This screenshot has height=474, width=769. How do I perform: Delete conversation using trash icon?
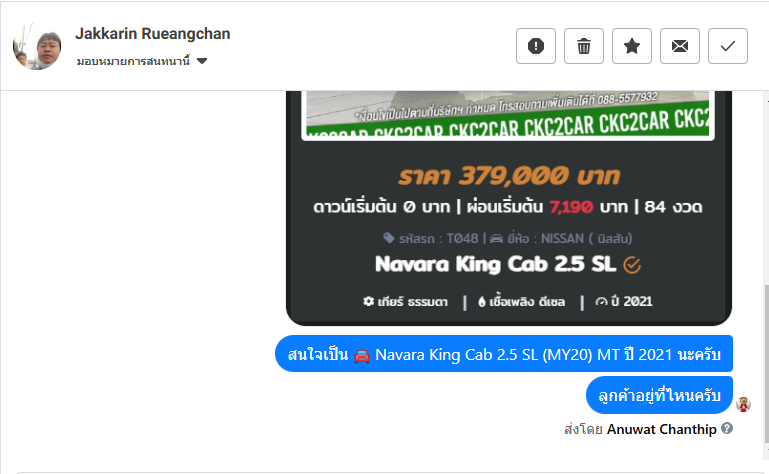tap(584, 46)
